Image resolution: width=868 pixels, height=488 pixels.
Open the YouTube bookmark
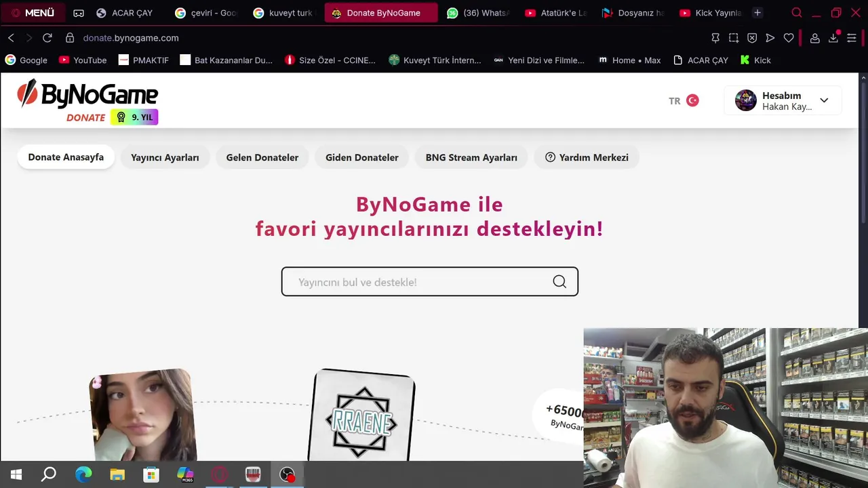(x=83, y=60)
